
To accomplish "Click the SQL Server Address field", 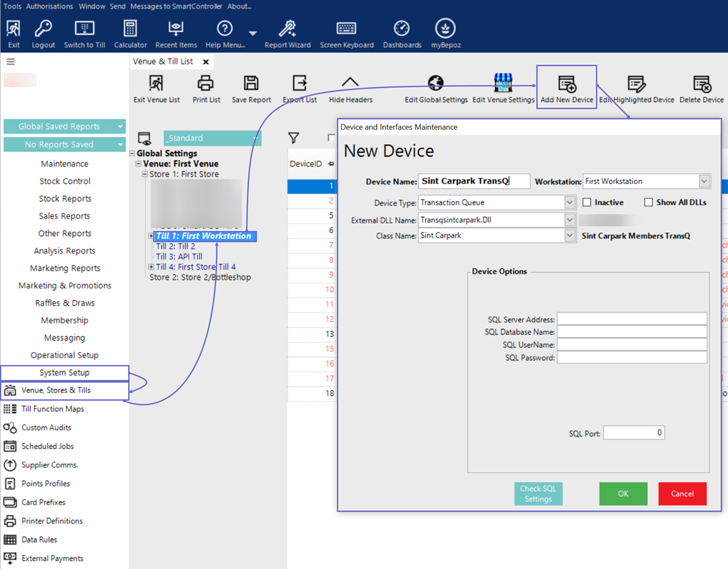I will pos(631,319).
